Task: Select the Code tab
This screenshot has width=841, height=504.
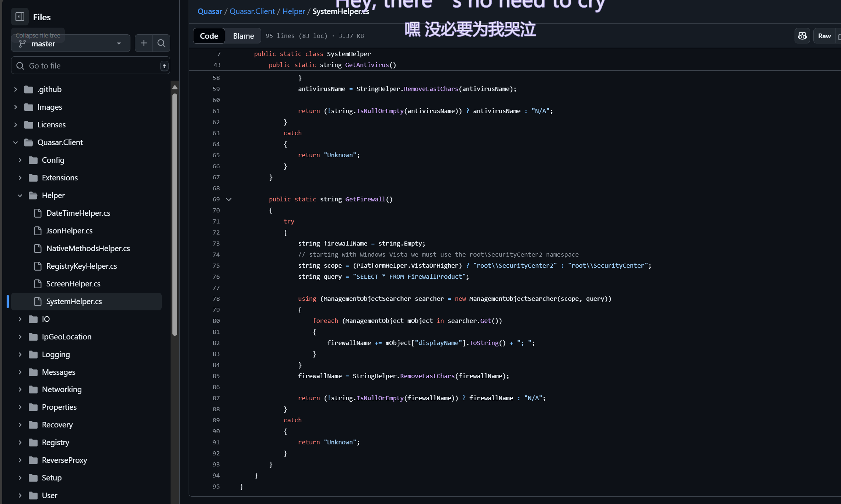Action: 209,36
